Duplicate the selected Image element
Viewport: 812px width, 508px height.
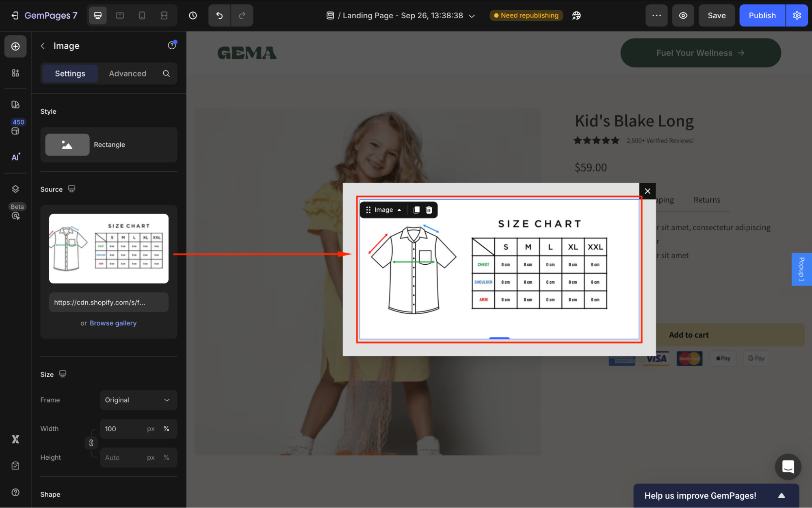click(416, 210)
